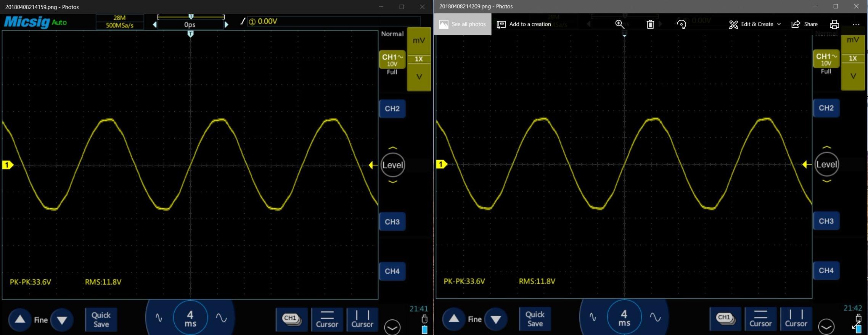
Task: Expand bottom menu chevron in right image
Action: (x=826, y=327)
